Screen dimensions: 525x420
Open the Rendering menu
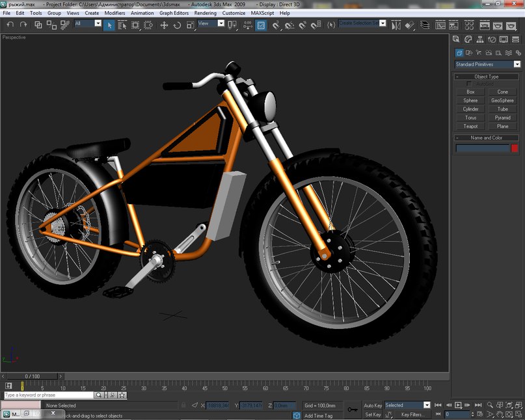pyautogui.click(x=205, y=13)
